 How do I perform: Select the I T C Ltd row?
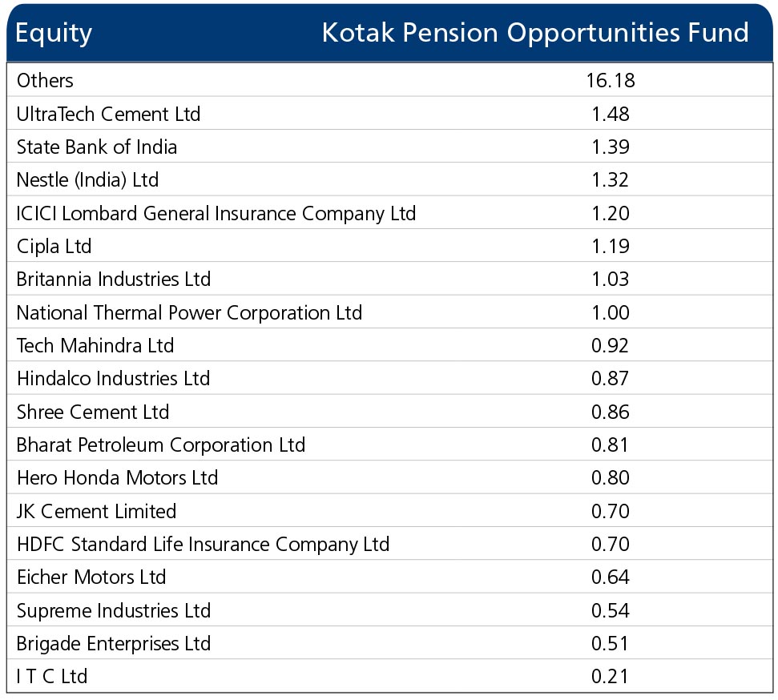(389, 676)
